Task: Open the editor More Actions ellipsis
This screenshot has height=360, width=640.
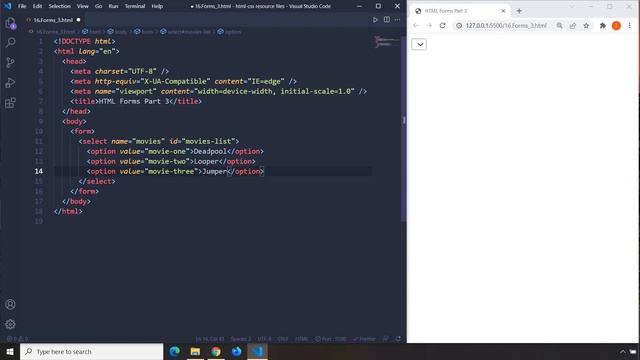Action: tap(397, 20)
